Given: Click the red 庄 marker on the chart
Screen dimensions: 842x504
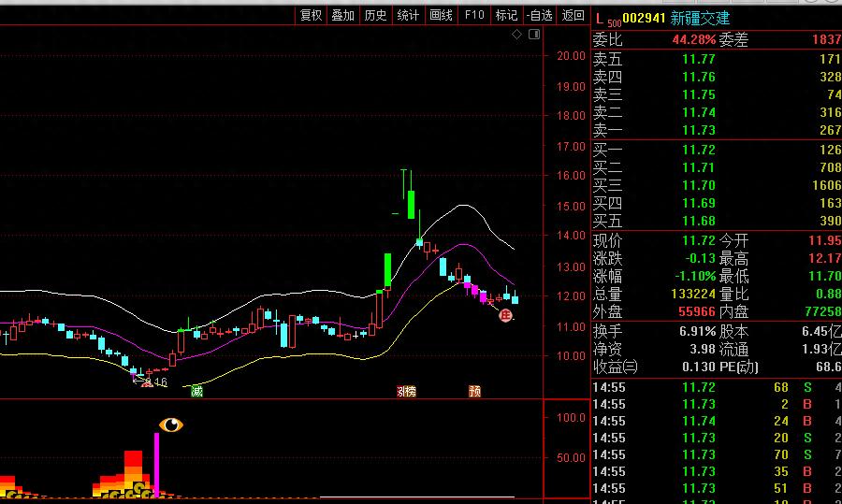Looking at the screenshot, I should [x=506, y=317].
